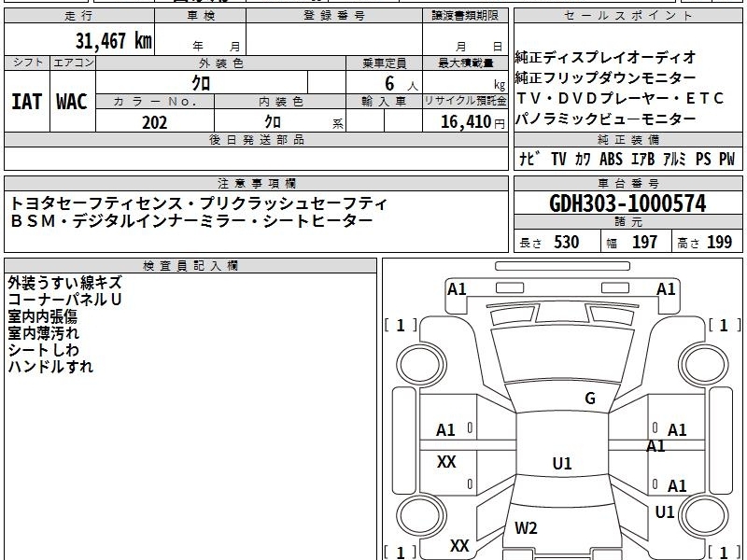This screenshot has height=560, width=747.
Task: Select the 外装色 header
Action: click(x=221, y=63)
